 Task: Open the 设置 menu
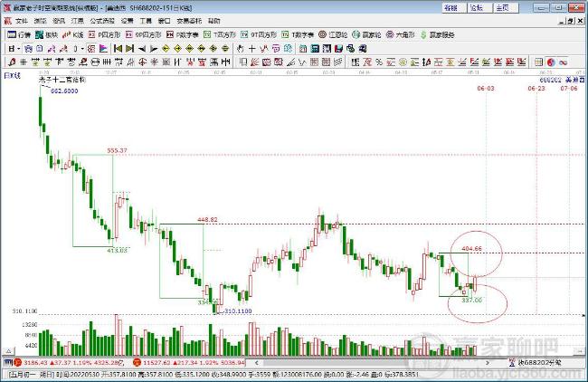pyautogui.click(x=128, y=21)
